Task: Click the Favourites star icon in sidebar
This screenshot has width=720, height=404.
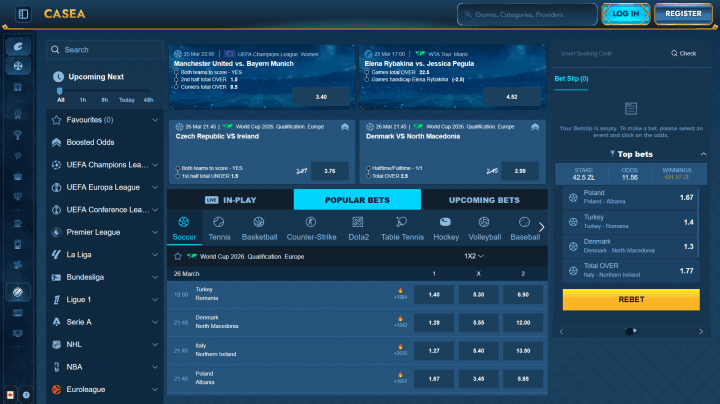Action: tap(56, 120)
